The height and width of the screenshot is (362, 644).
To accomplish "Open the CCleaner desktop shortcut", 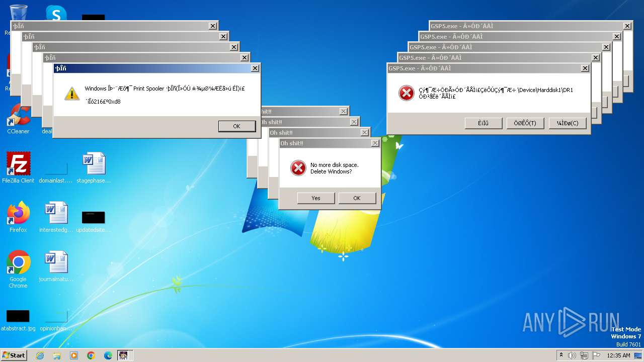I will [x=18, y=119].
